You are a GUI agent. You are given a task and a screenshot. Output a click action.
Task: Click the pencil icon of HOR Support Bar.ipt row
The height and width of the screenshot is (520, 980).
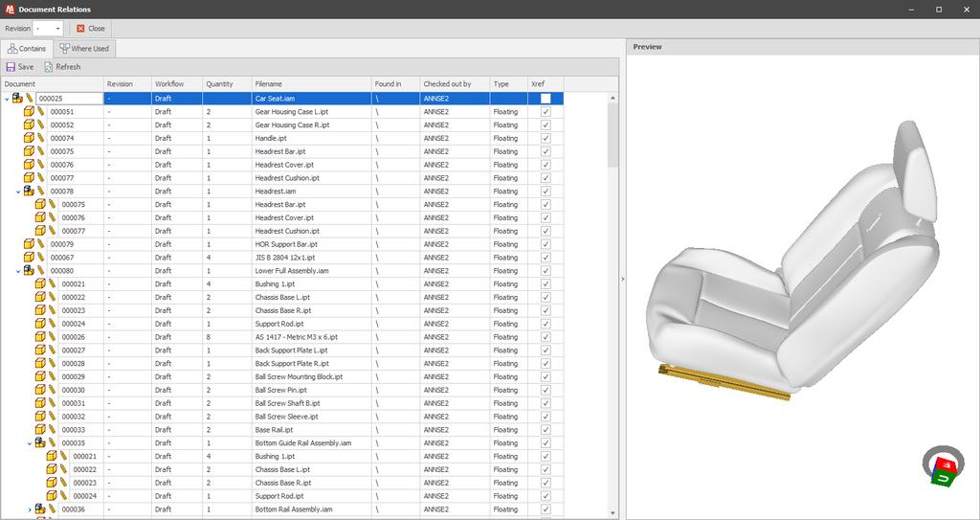pyautogui.click(x=40, y=244)
